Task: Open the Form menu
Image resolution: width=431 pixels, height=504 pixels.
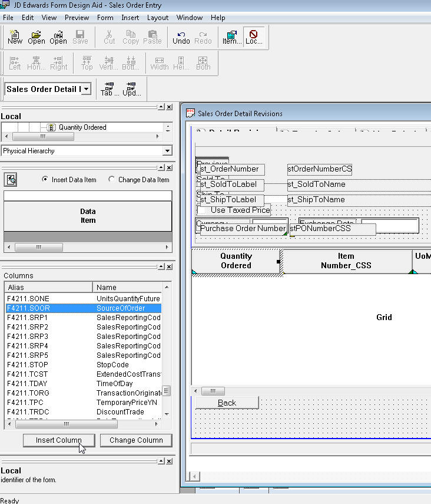Action: click(105, 18)
